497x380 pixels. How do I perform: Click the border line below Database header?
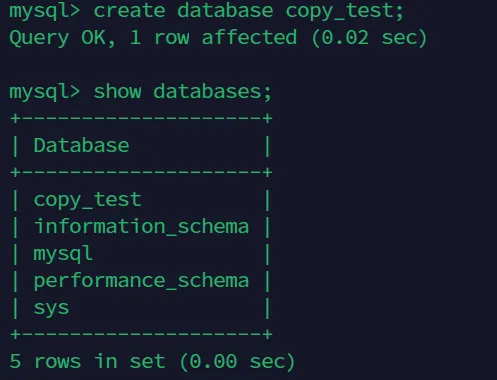(x=141, y=172)
